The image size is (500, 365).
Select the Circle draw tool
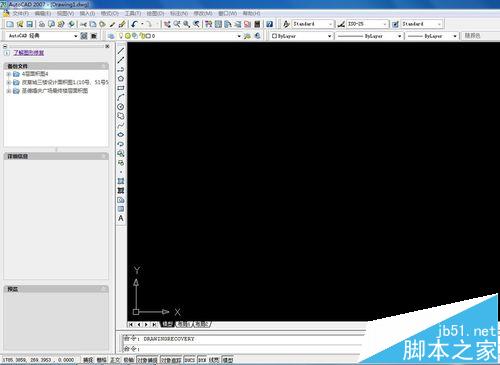pyautogui.click(x=121, y=107)
